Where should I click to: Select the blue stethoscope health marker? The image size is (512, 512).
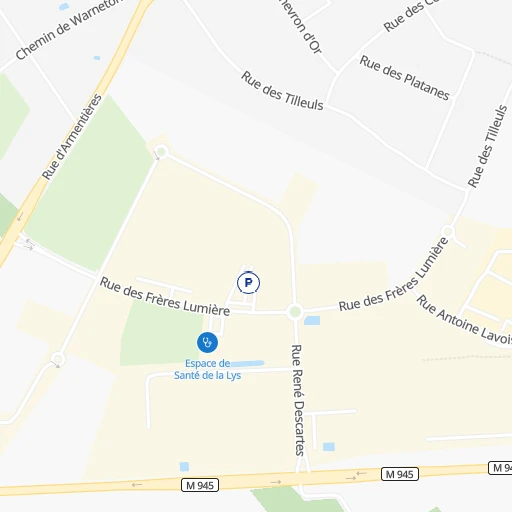pyautogui.click(x=207, y=342)
